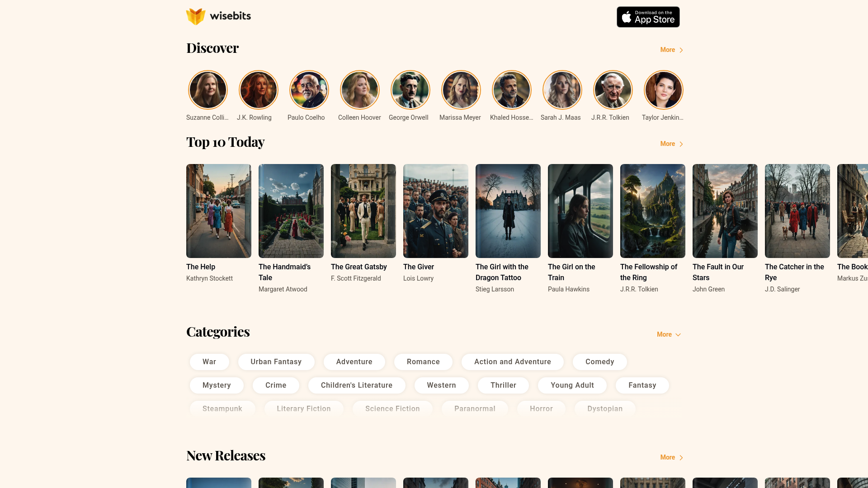868x488 pixels.
Task: Open Taylor Jenkins author avatar
Action: pos(664,90)
